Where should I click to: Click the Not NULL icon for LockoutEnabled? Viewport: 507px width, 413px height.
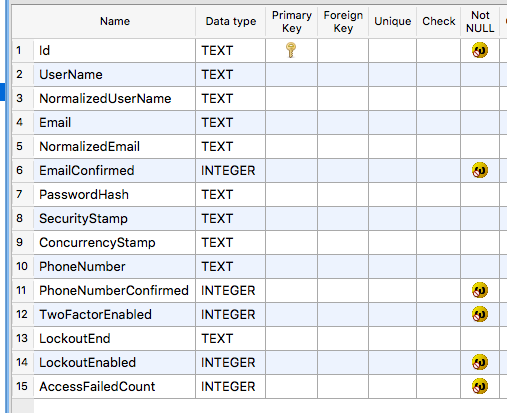click(x=480, y=362)
